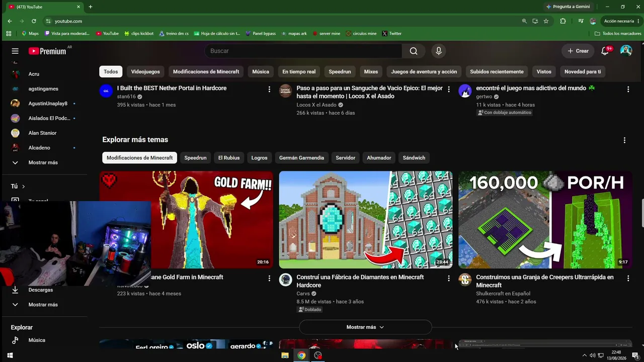
Task: Open YouTube notifications bell
Action: (605, 51)
